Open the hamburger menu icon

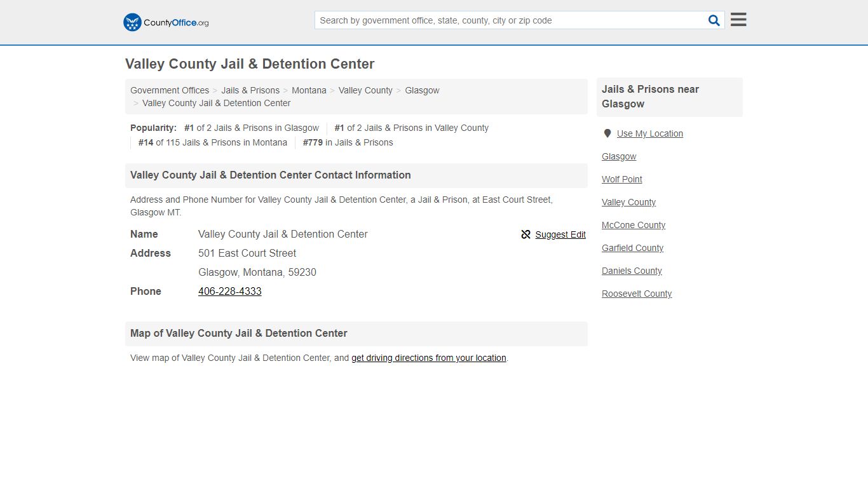pos(738,20)
